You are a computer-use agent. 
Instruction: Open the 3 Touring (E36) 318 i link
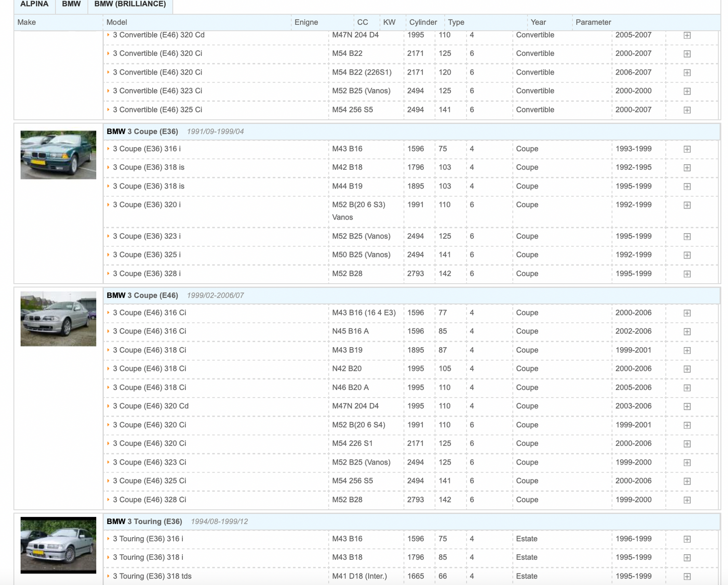(148, 557)
